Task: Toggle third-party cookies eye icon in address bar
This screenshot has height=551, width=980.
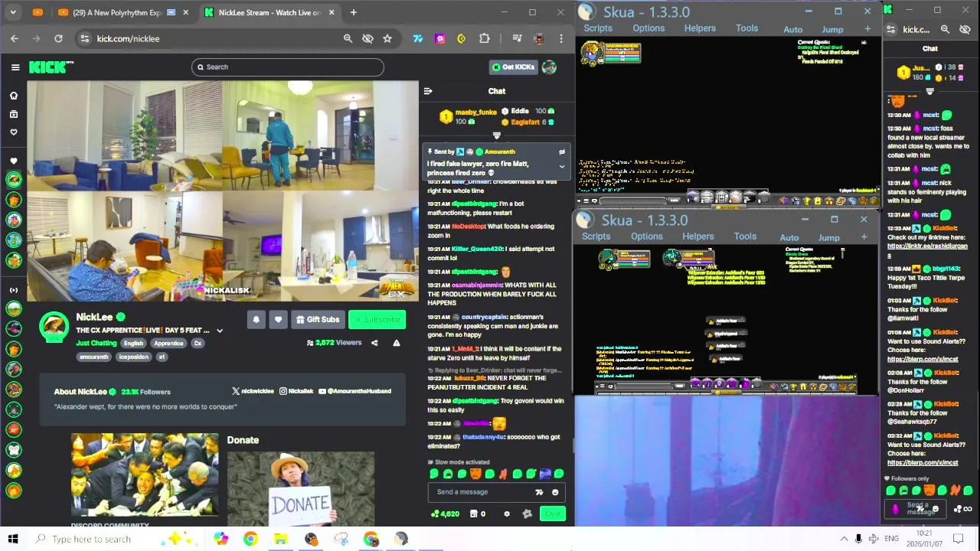Action: coord(367,38)
